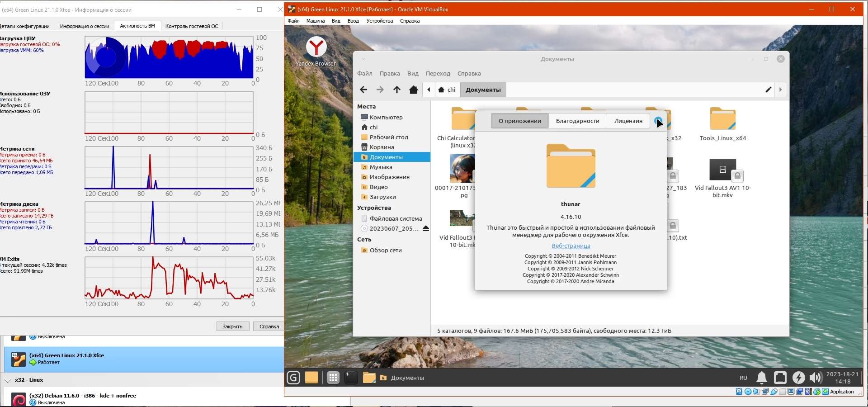Viewport: 868px width, 407px height.
Task: Open the applications grid in the panel
Action: click(333, 378)
